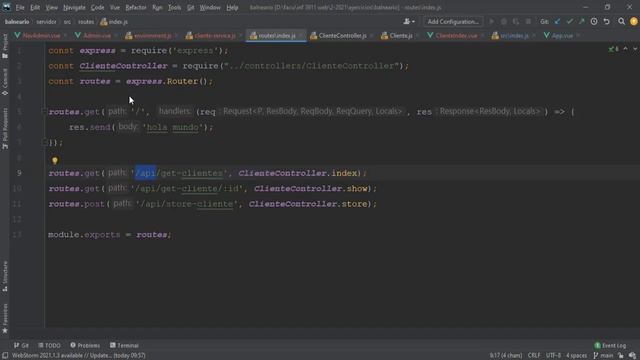Viewport: 640px width, 360px height.
Task: Click the balneario breadcrumb
Action: coord(17,22)
